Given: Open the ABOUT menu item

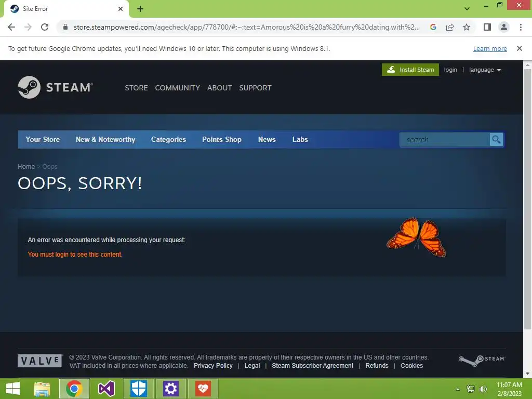Looking at the screenshot, I should click(220, 88).
